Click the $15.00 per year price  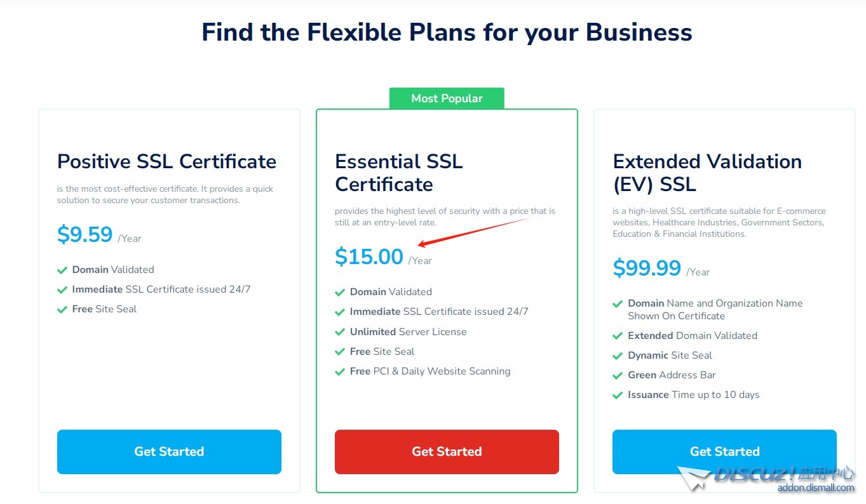click(369, 257)
